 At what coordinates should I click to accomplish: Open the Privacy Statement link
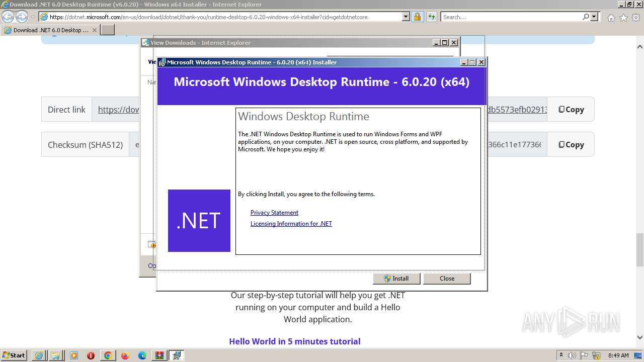coord(274,213)
